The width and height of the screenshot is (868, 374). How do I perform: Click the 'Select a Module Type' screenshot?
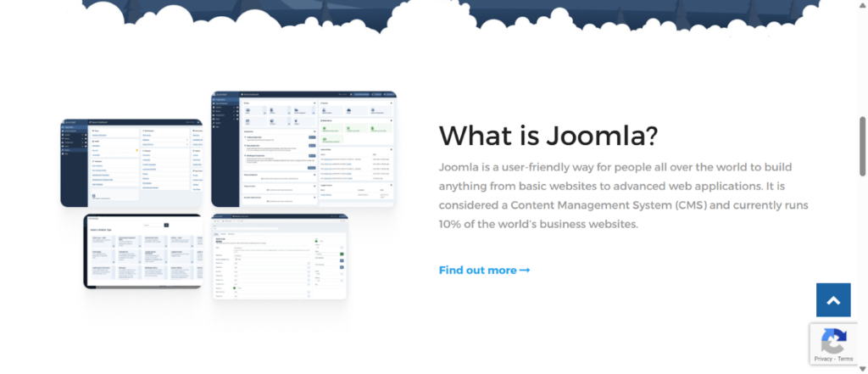point(142,251)
